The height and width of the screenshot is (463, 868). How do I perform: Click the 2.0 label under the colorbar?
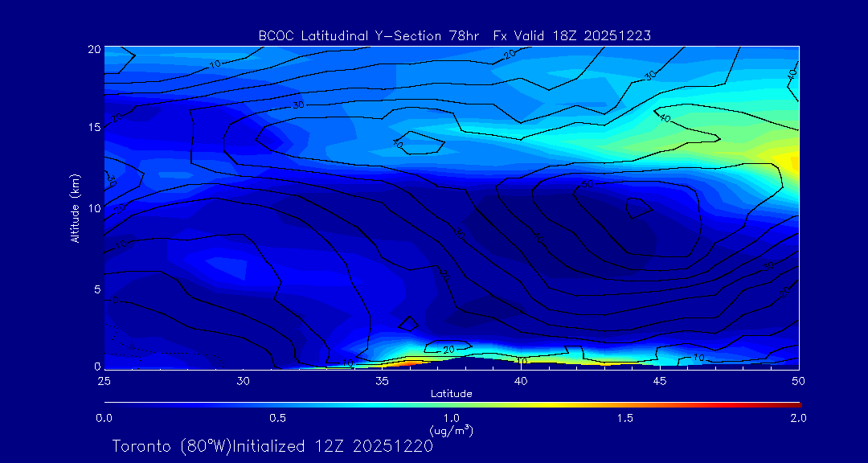[798, 418]
